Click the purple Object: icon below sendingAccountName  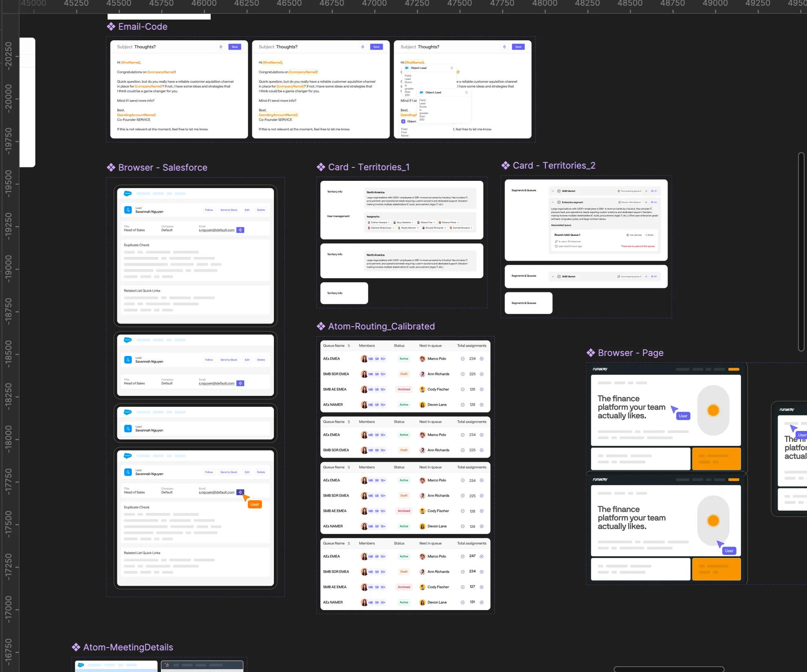[403, 121]
